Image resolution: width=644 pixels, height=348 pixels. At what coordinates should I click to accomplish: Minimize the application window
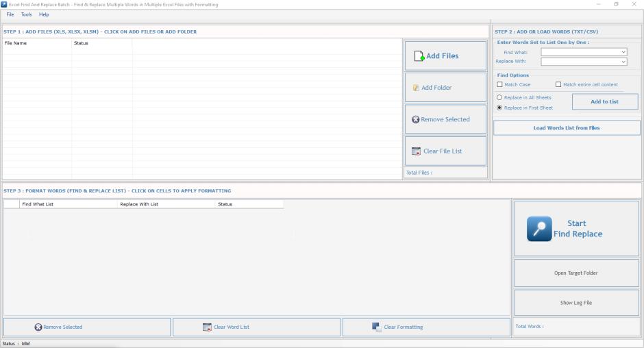(598, 4)
